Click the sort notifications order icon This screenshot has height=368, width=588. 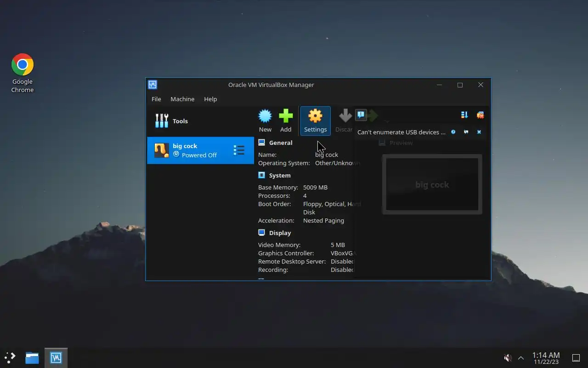pos(464,115)
